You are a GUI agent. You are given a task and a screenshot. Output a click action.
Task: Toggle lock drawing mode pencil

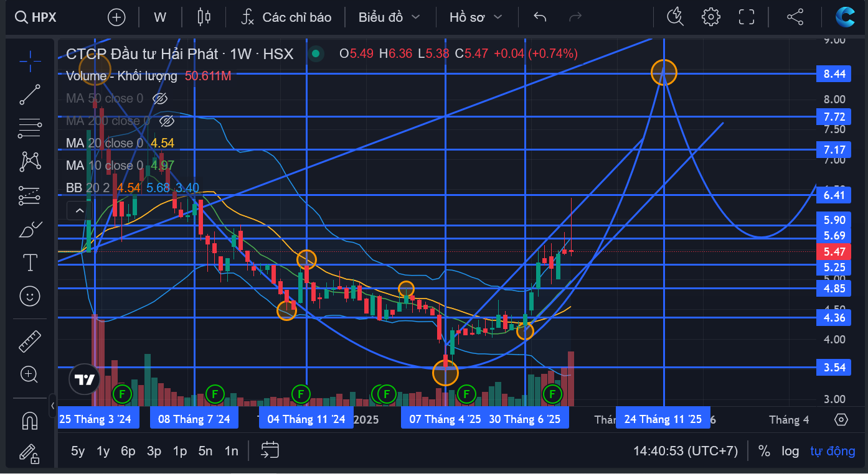(x=30, y=454)
